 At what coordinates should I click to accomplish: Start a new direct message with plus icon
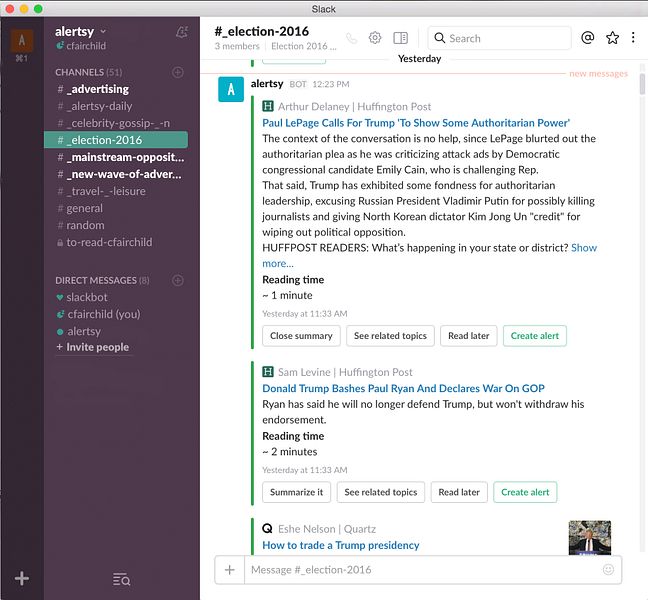coord(178,281)
